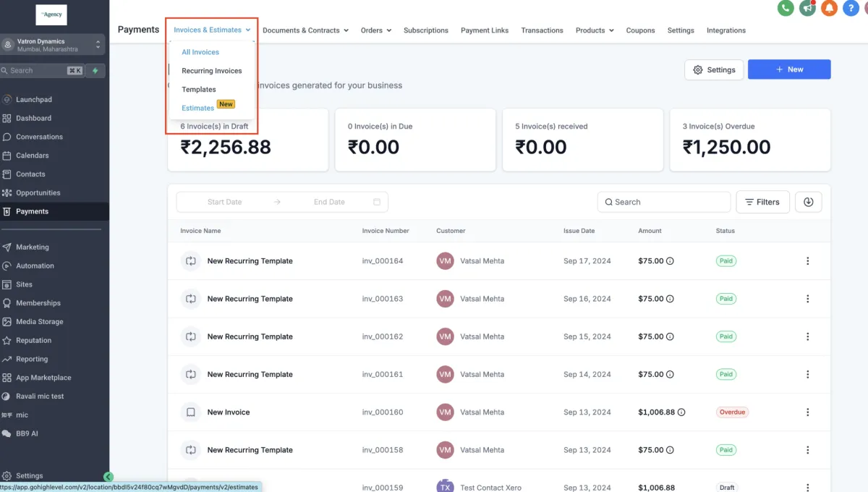Click New Invoice row name

[229, 412]
